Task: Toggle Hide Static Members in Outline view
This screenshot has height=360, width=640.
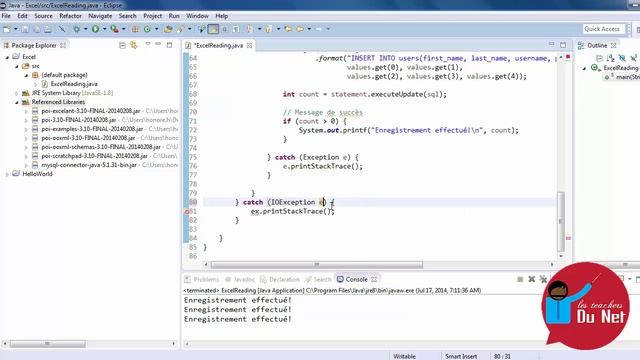Action: [x=633, y=58]
